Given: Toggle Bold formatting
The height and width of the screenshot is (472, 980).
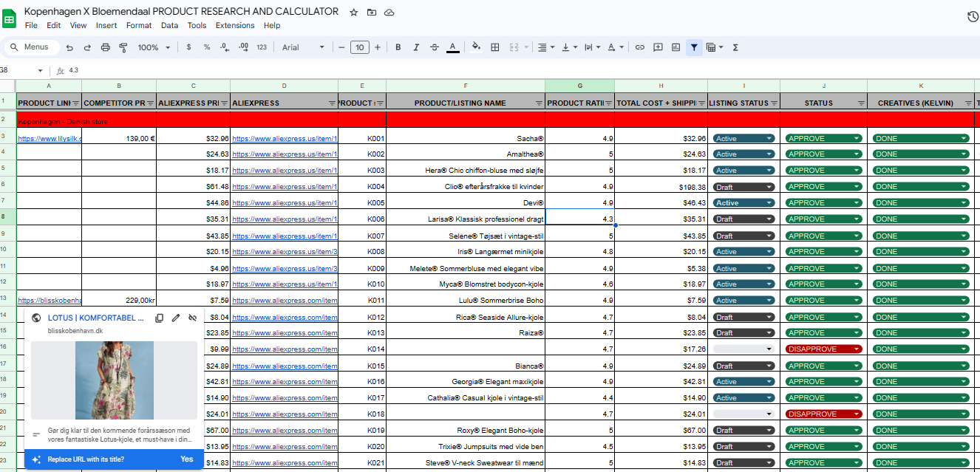Looking at the screenshot, I should click(398, 47).
